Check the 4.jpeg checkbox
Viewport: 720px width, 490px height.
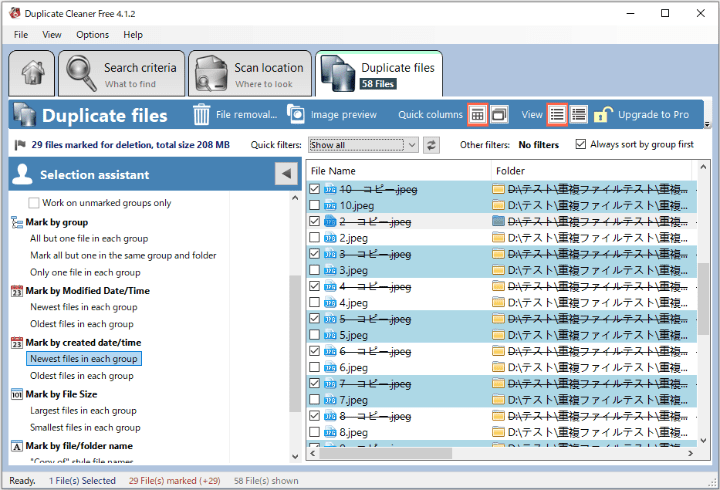click(x=315, y=303)
